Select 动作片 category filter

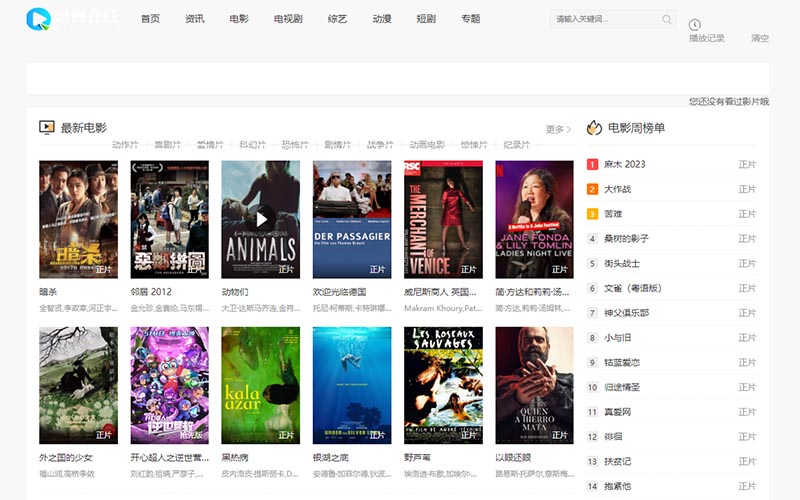click(x=126, y=145)
